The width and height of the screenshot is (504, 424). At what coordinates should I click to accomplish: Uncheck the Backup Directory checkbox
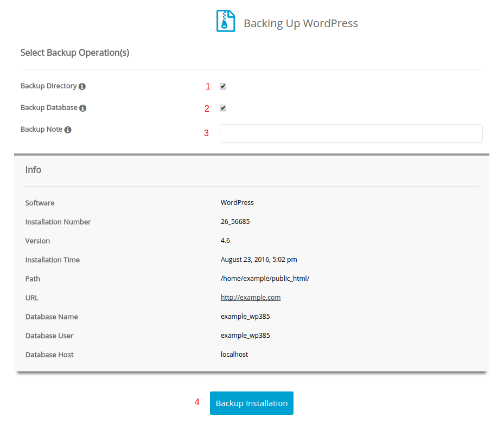coord(223,86)
